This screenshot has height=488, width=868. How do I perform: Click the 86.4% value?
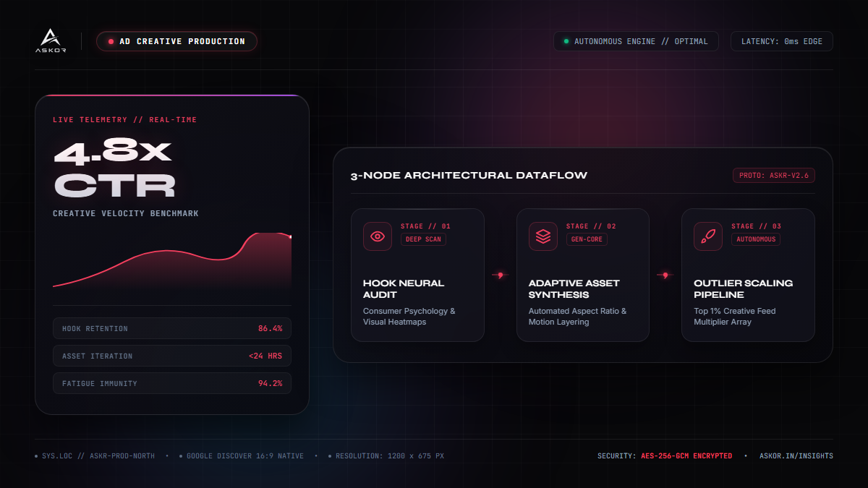[270, 328]
